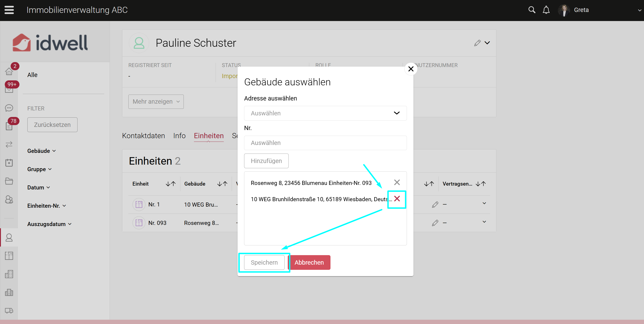The width and height of the screenshot is (644, 324).
Task: Open the Adresse auswählen dropdown
Action: (x=325, y=113)
